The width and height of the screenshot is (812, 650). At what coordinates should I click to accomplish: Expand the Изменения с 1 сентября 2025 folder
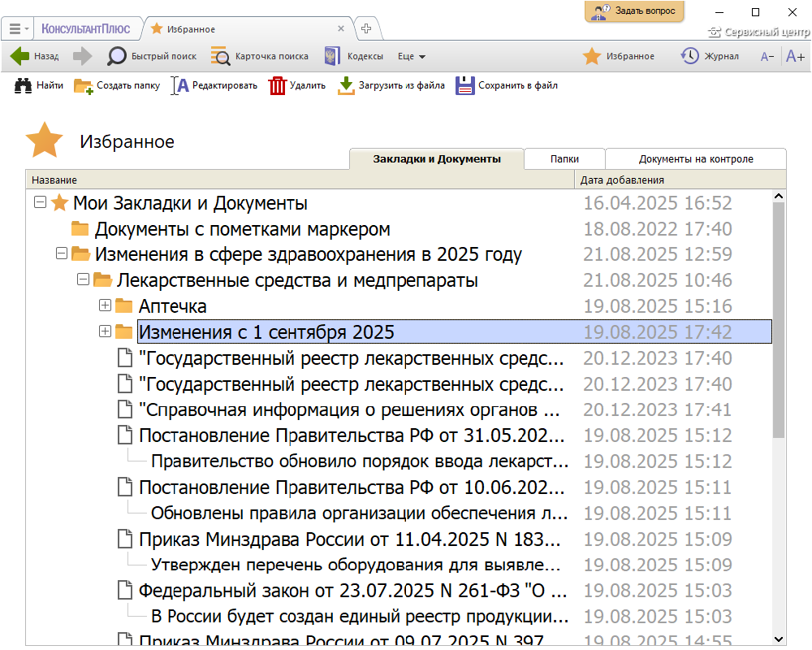click(104, 331)
